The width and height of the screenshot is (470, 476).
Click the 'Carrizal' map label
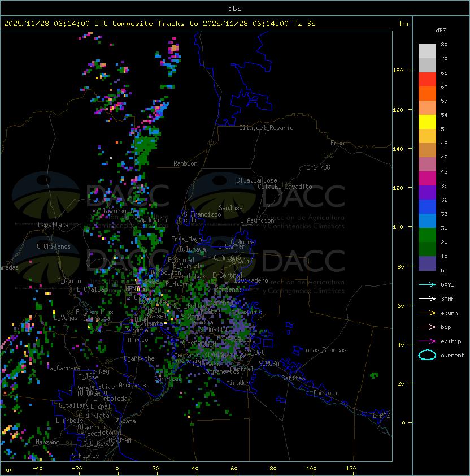pos(167,379)
